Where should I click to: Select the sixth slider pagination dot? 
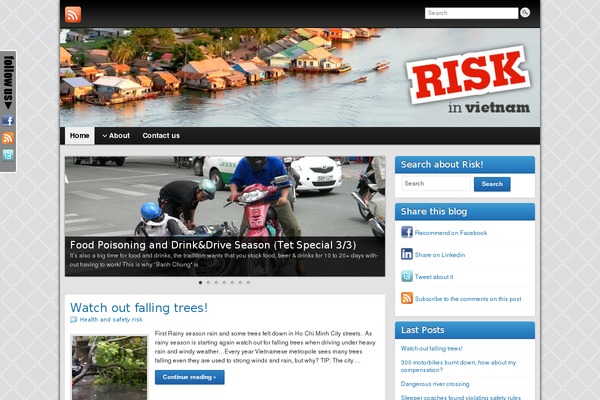click(240, 282)
